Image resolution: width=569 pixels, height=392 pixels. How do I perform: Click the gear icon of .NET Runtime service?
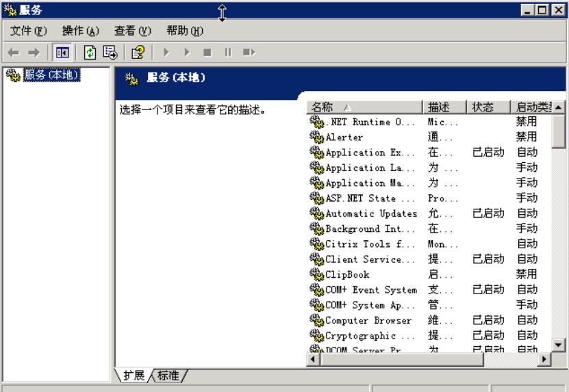pyautogui.click(x=316, y=122)
